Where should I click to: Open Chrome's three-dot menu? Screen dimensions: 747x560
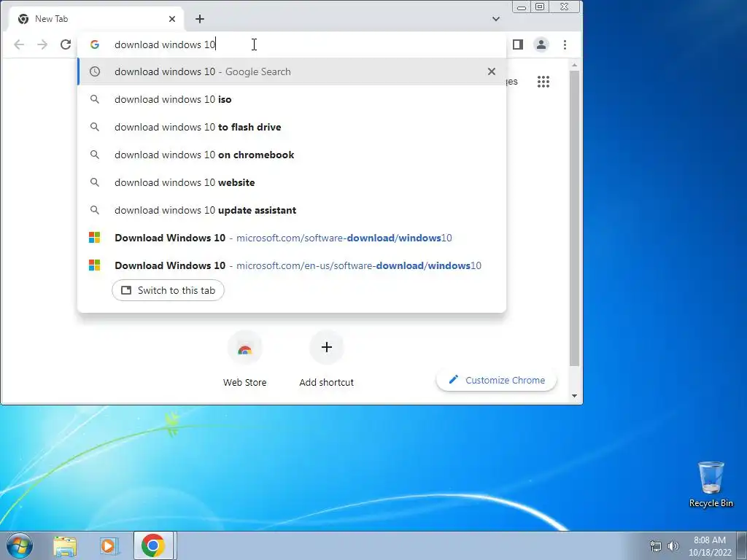(565, 44)
